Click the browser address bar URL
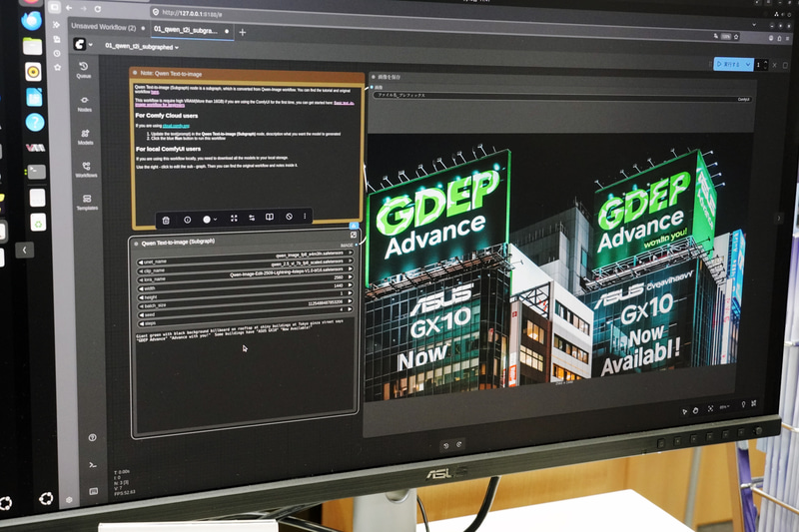The height and width of the screenshot is (532, 799). 192,13
